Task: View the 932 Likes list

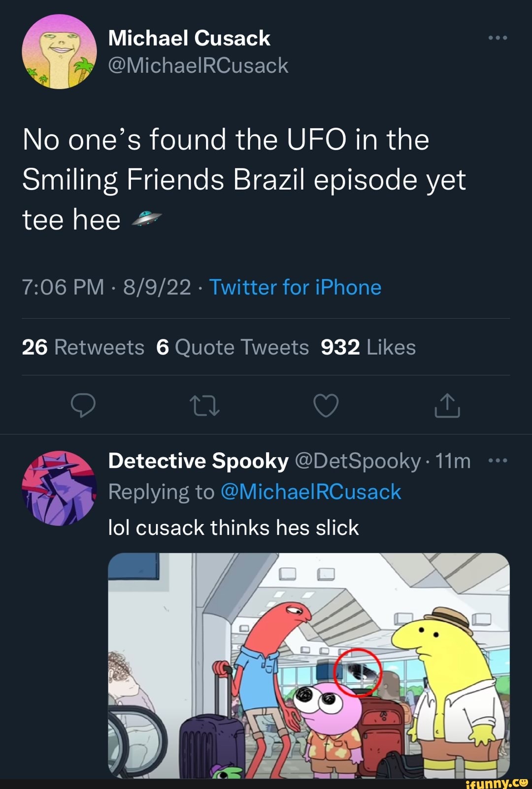Action: (x=368, y=347)
